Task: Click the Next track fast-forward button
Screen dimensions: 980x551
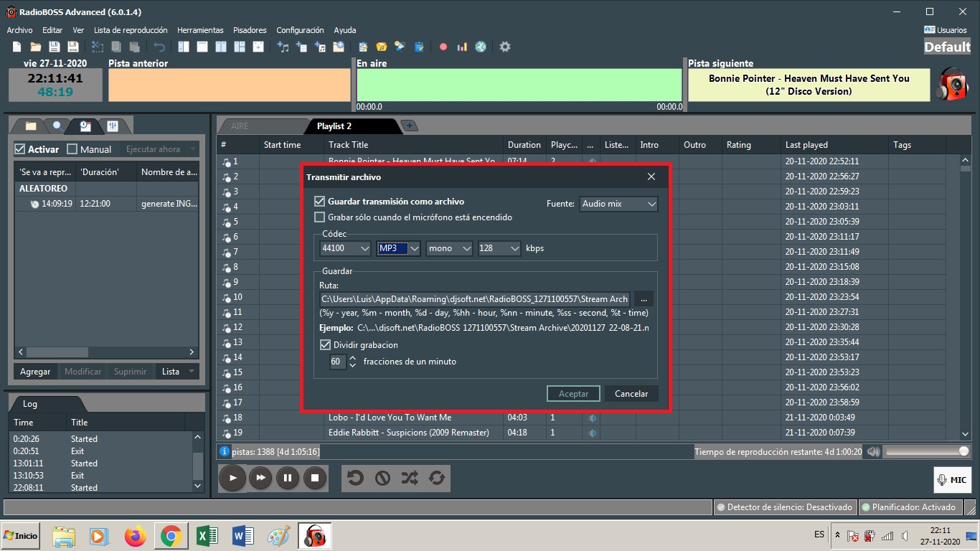Action: pos(260,478)
